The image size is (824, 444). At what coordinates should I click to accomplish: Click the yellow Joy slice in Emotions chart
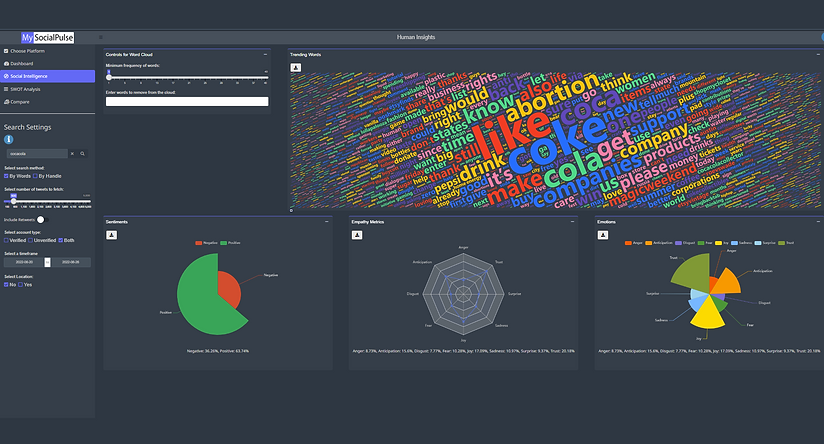tap(707, 315)
